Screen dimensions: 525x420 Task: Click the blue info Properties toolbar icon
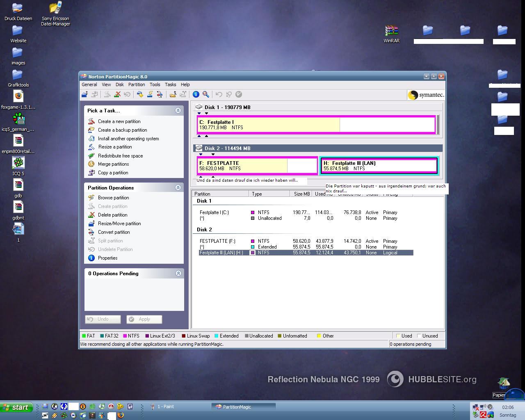pyautogui.click(x=196, y=94)
